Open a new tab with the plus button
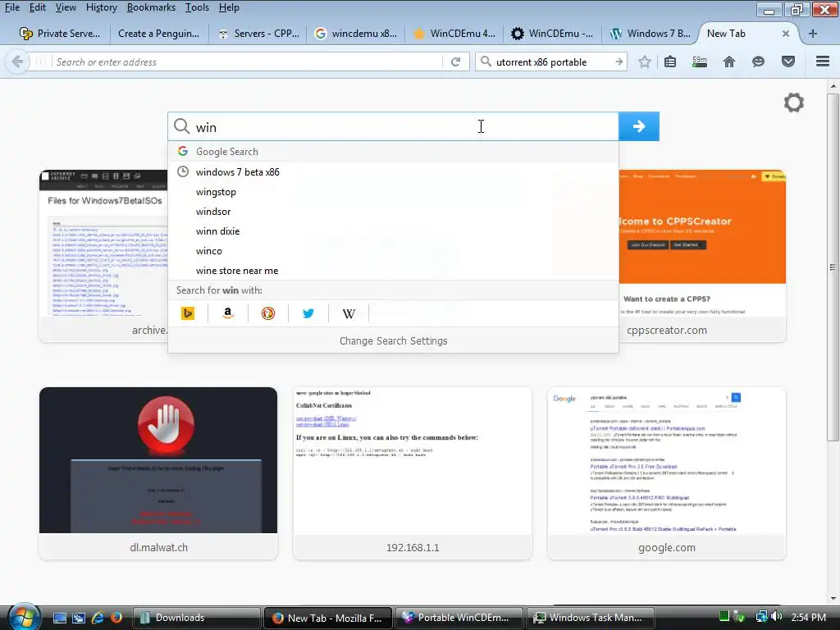Screen dimensions: 840x630 pyautogui.click(x=813, y=33)
